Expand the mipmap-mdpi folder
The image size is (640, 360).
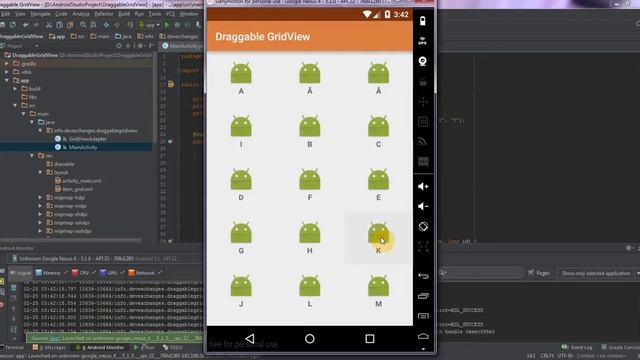(x=40, y=206)
